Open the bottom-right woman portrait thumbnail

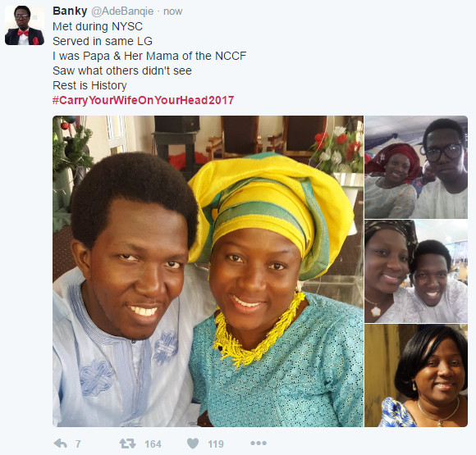tap(416, 375)
